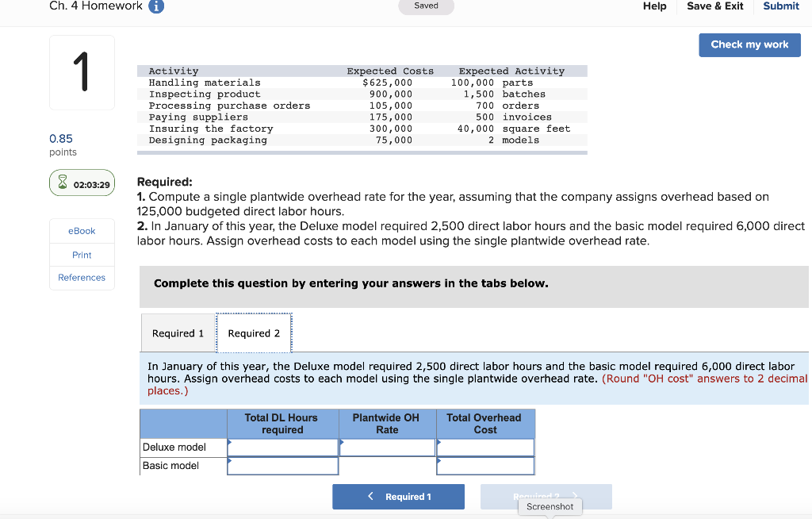The width and height of the screenshot is (812, 519).
Task: Click the Submit button
Action: coord(780,6)
